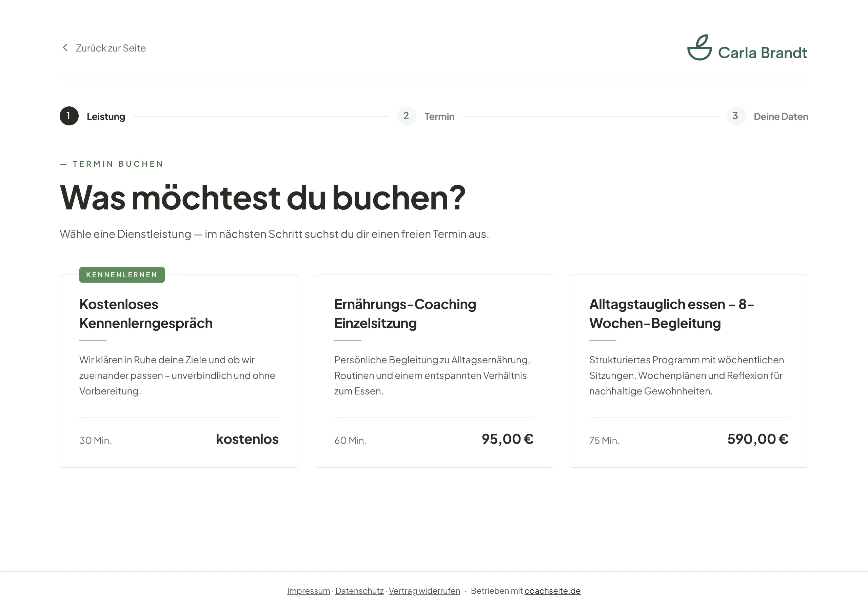Viewport: 868px width, 610px height.
Task: Select step 1 circle in progress bar
Action: point(69,116)
